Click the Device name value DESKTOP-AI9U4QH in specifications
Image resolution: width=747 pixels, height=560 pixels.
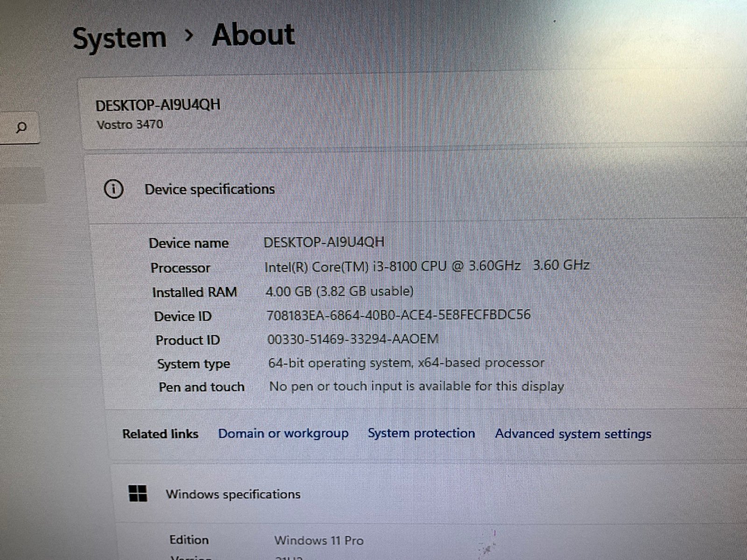pos(324,242)
